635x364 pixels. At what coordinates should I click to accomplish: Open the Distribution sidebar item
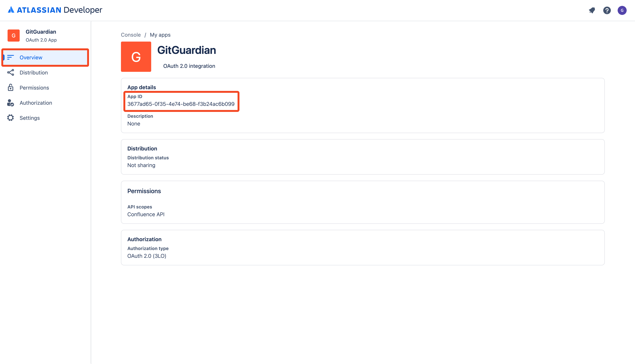[45, 73]
